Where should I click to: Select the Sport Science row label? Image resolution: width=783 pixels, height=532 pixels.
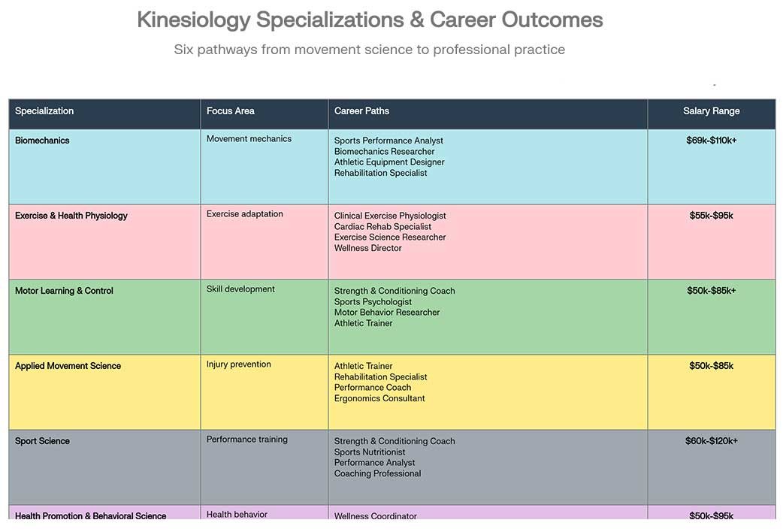point(42,441)
